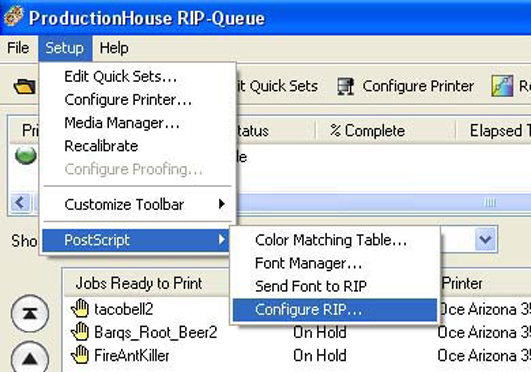This screenshot has height=372, width=531.
Task: Expand the PostScript submenu entry
Action: coord(135,240)
